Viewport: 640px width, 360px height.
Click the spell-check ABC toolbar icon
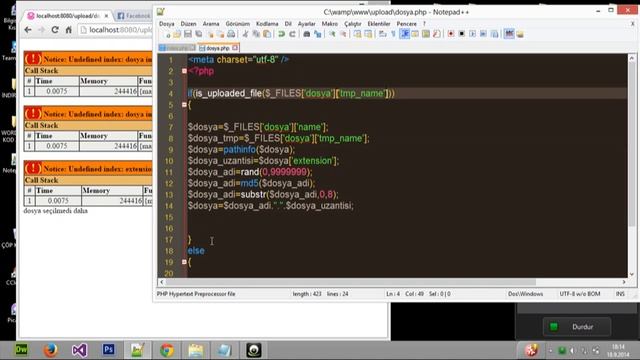[509, 34]
